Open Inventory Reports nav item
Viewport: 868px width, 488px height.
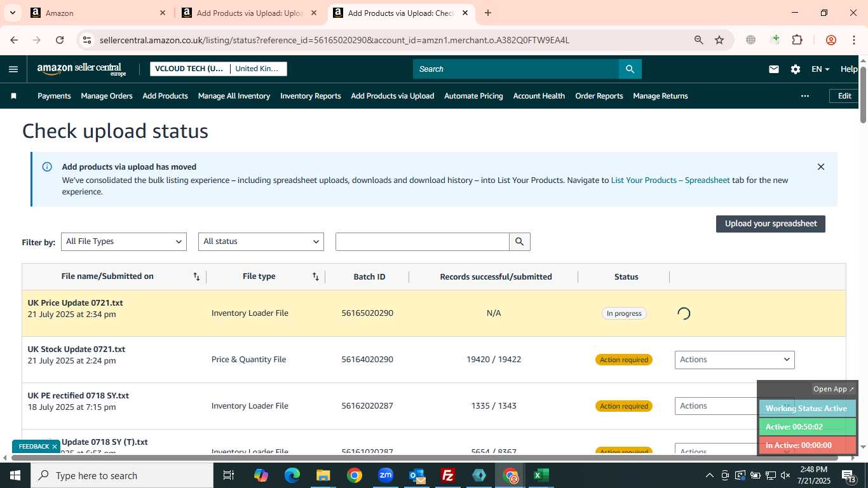point(311,96)
